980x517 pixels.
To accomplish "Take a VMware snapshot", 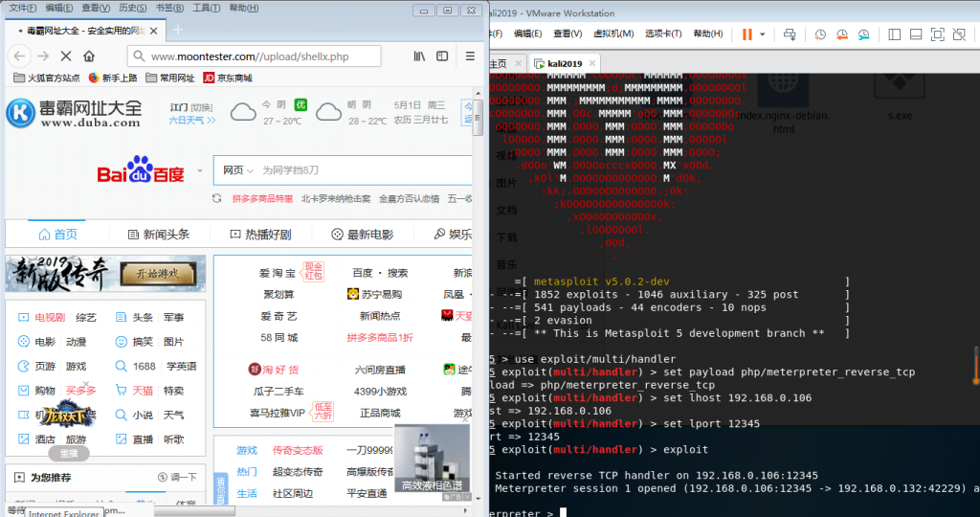I will tap(820, 34).
